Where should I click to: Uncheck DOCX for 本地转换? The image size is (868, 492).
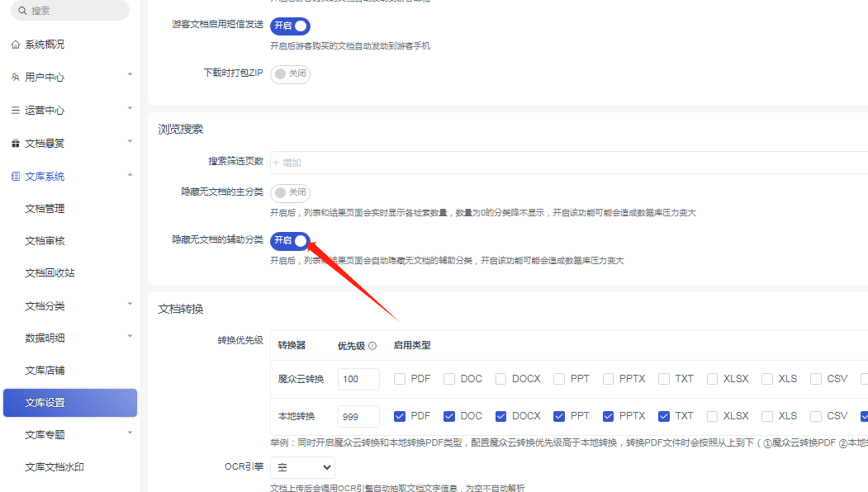tap(501, 416)
